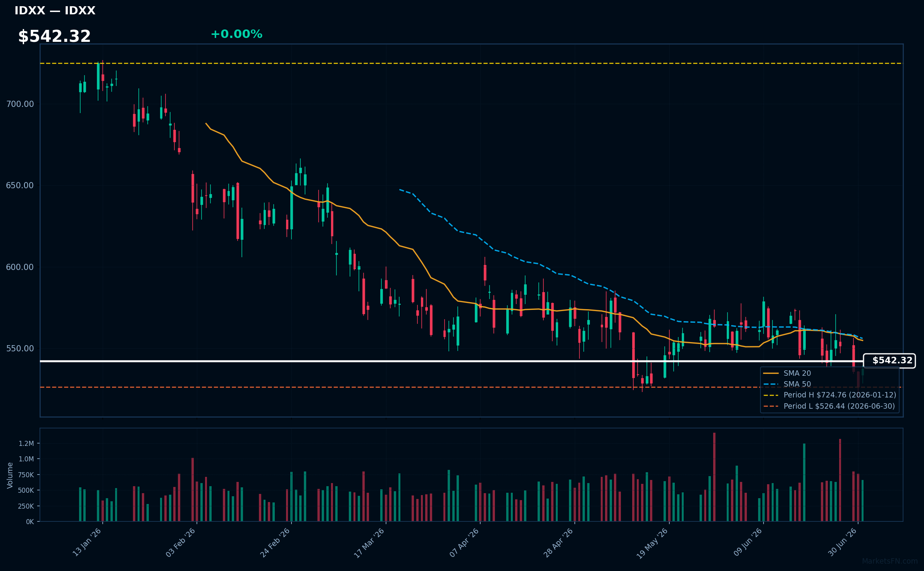
Task: Click the 24 Feb '26 date label
Action: pos(275,542)
